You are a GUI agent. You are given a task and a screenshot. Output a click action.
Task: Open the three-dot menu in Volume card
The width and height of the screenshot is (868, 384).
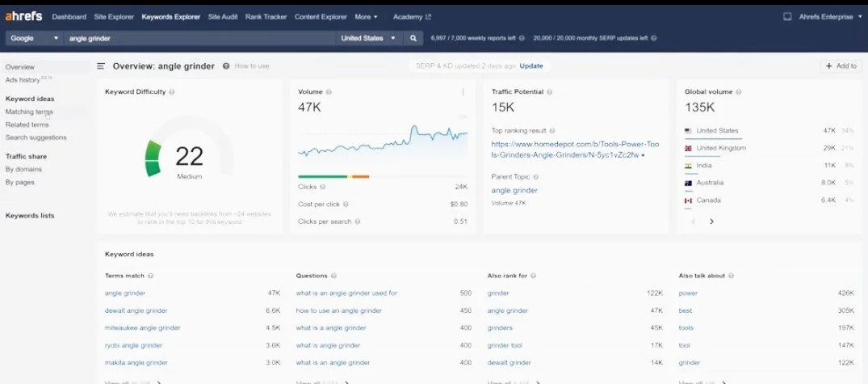point(463,92)
